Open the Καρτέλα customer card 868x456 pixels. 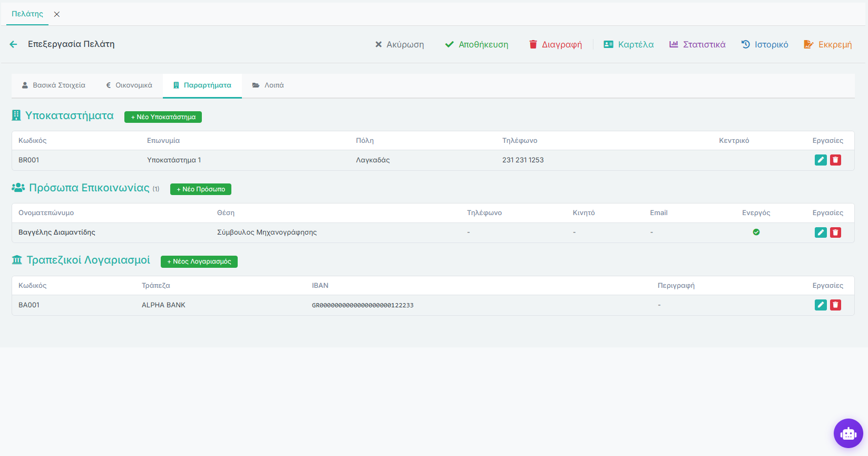click(629, 44)
